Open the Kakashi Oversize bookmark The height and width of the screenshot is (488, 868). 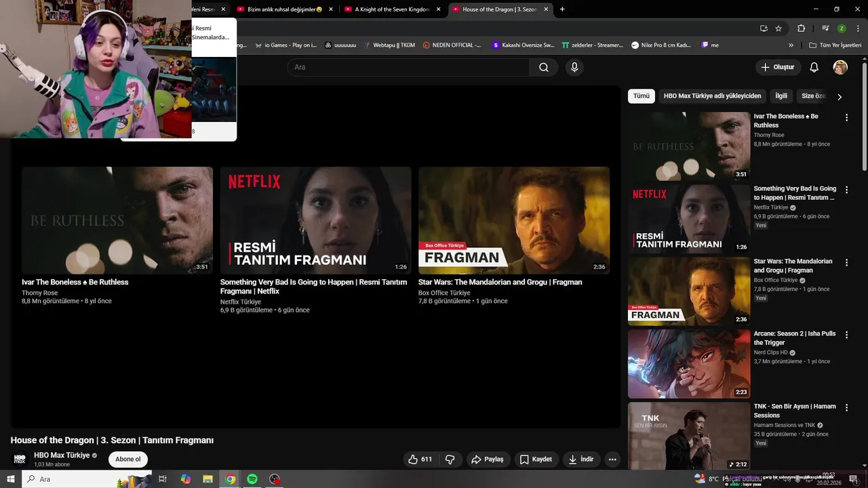click(x=523, y=45)
